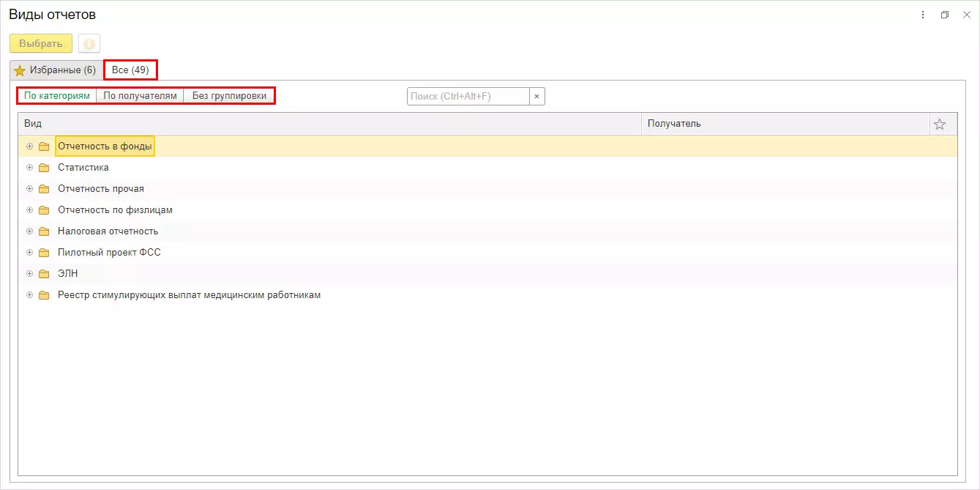Restore the window using the maximize icon
Viewport: 980px width, 490px height.
point(945,15)
